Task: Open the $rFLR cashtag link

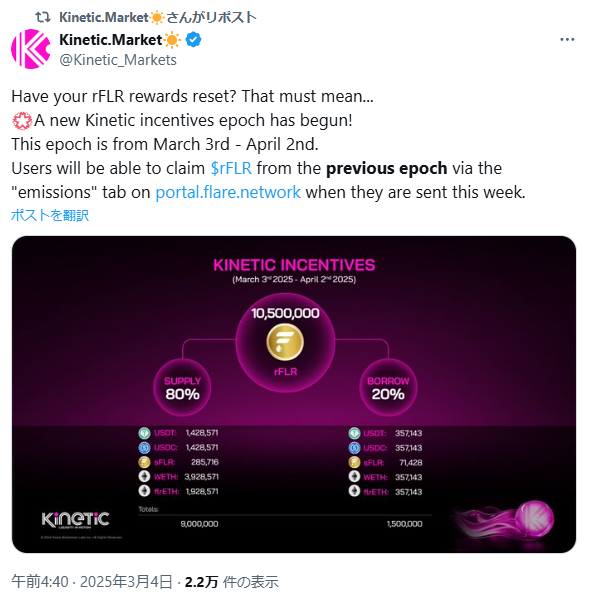Action: tap(231, 168)
